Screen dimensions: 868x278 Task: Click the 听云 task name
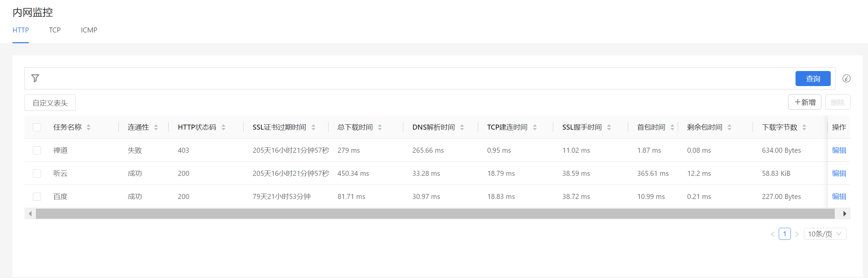click(x=61, y=173)
